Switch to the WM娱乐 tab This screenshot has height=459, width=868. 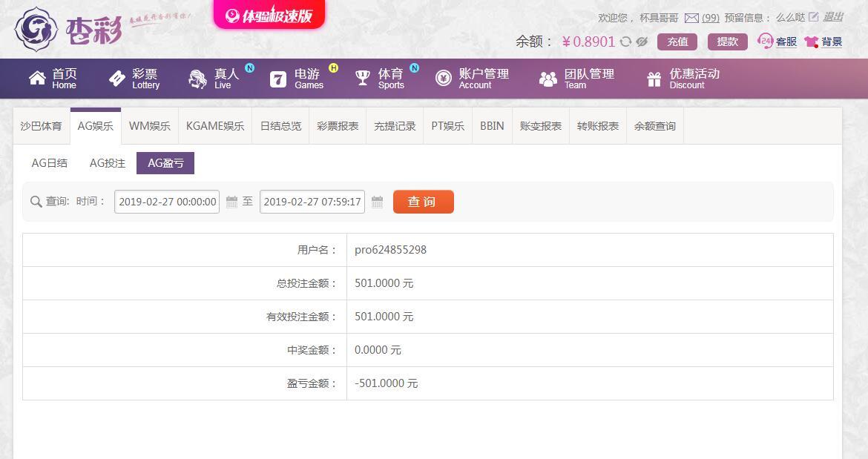coord(149,126)
